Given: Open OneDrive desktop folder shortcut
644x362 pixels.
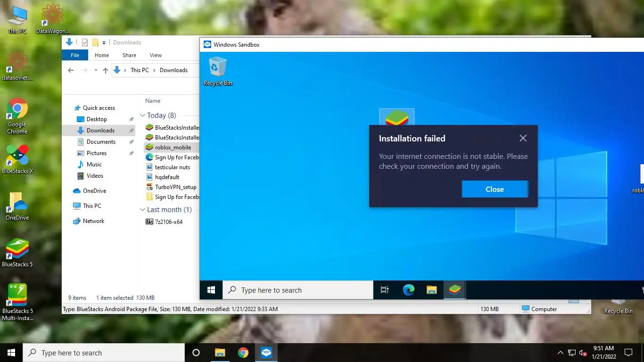Looking at the screenshot, I should coord(17,206).
